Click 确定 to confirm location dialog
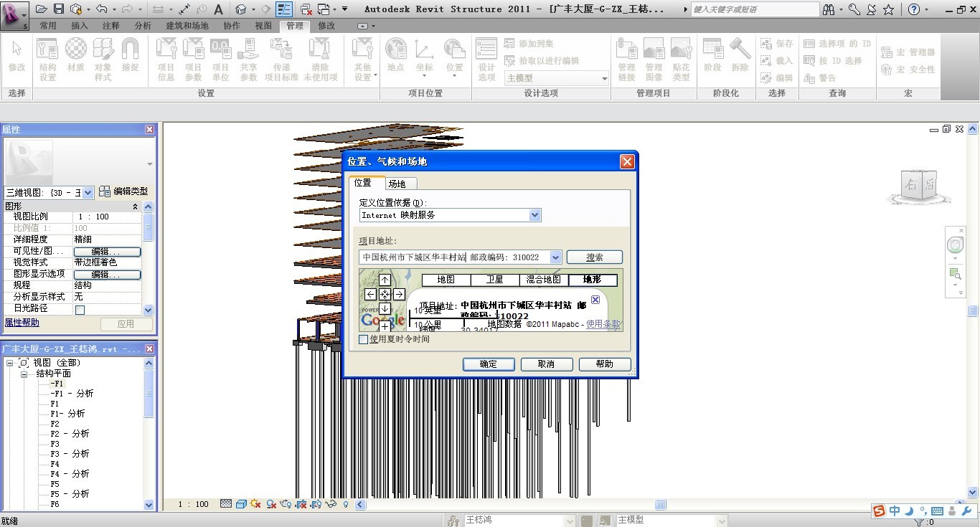The image size is (980, 527). (x=489, y=364)
